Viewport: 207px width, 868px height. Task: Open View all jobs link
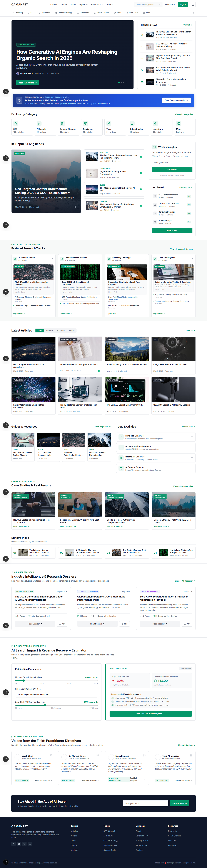pos(185,187)
